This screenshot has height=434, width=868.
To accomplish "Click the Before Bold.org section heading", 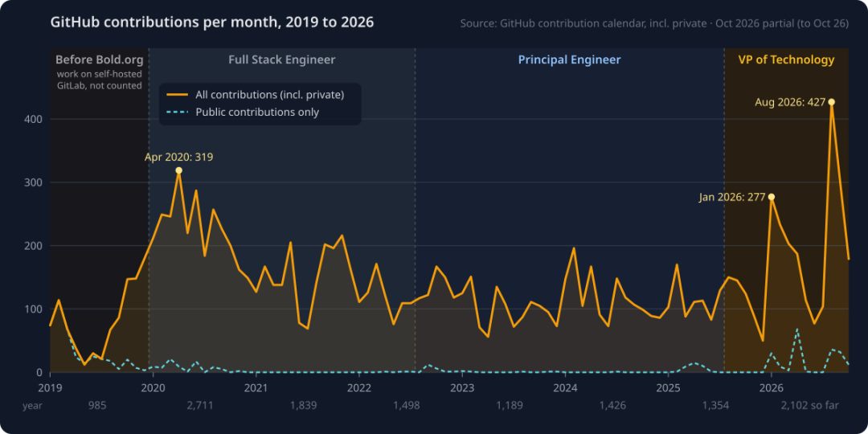I will coord(100,59).
